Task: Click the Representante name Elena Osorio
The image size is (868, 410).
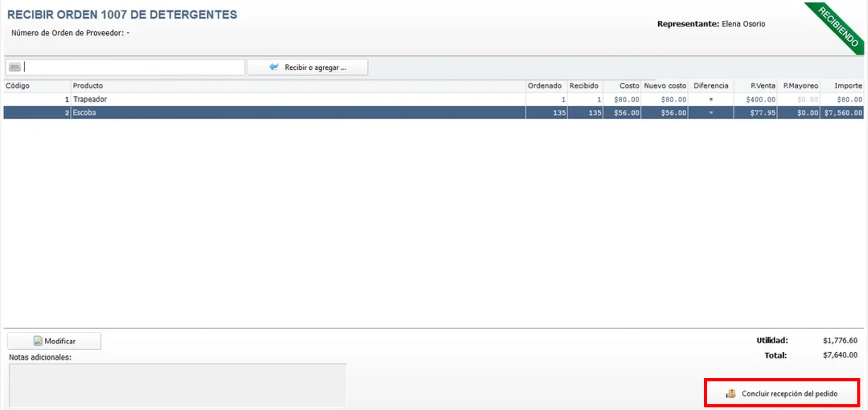Action: click(x=743, y=23)
